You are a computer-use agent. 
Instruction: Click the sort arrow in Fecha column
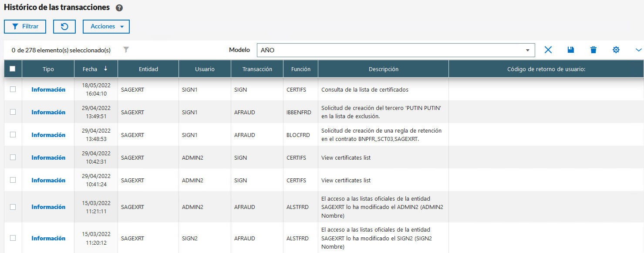click(x=105, y=68)
